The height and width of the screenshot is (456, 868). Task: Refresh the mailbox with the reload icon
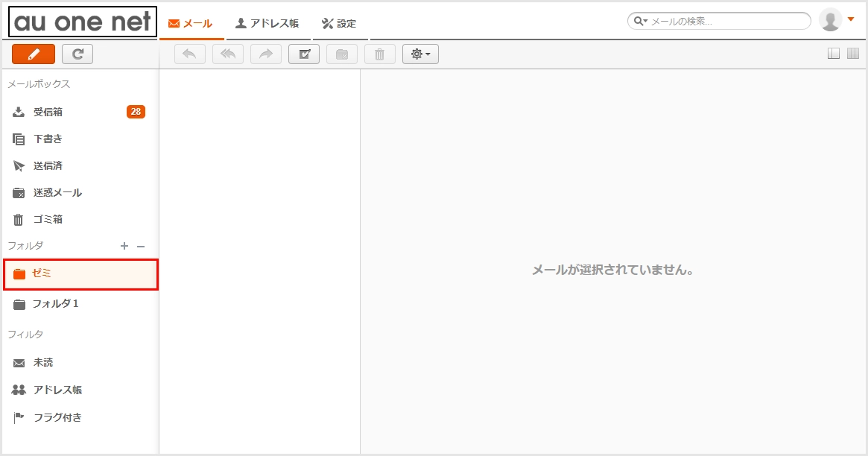click(77, 53)
